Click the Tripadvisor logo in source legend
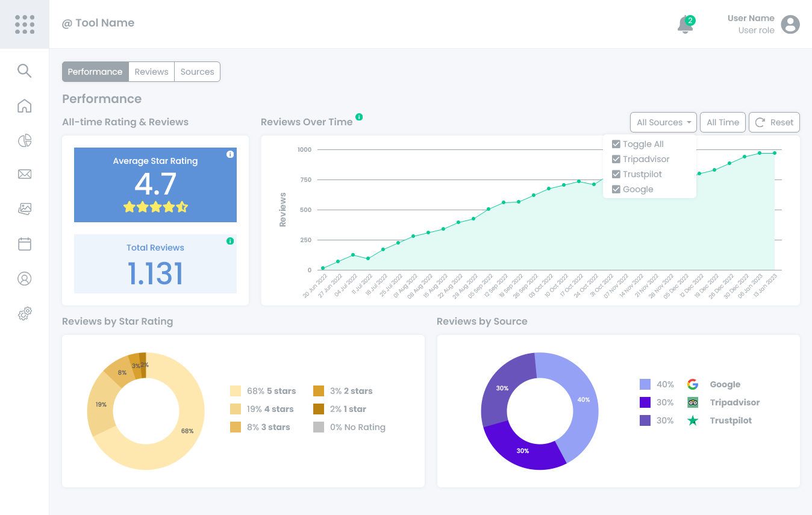812x515 pixels. [693, 402]
